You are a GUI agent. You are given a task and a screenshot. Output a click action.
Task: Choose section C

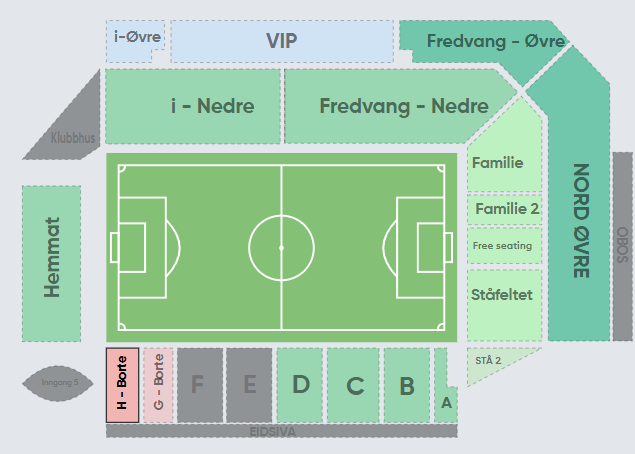353,385
